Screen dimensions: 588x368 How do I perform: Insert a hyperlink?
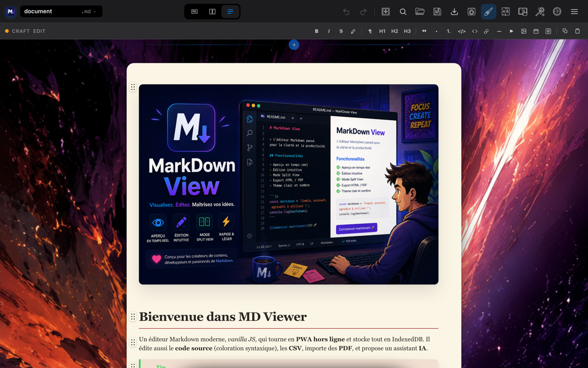pyautogui.click(x=487, y=31)
